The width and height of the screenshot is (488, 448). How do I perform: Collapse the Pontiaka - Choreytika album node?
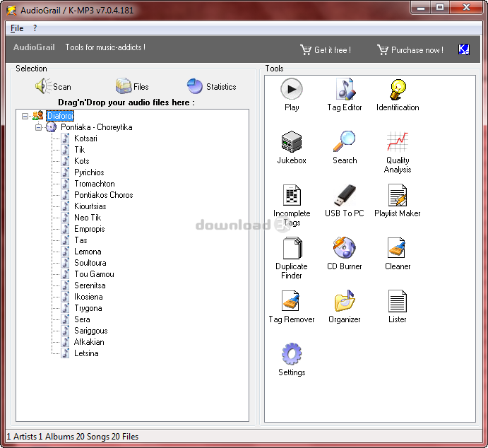[x=38, y=127]
